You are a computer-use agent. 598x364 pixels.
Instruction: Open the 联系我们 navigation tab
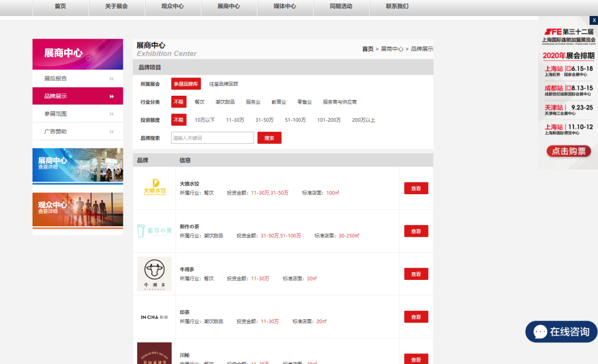[x=398, y=7]
